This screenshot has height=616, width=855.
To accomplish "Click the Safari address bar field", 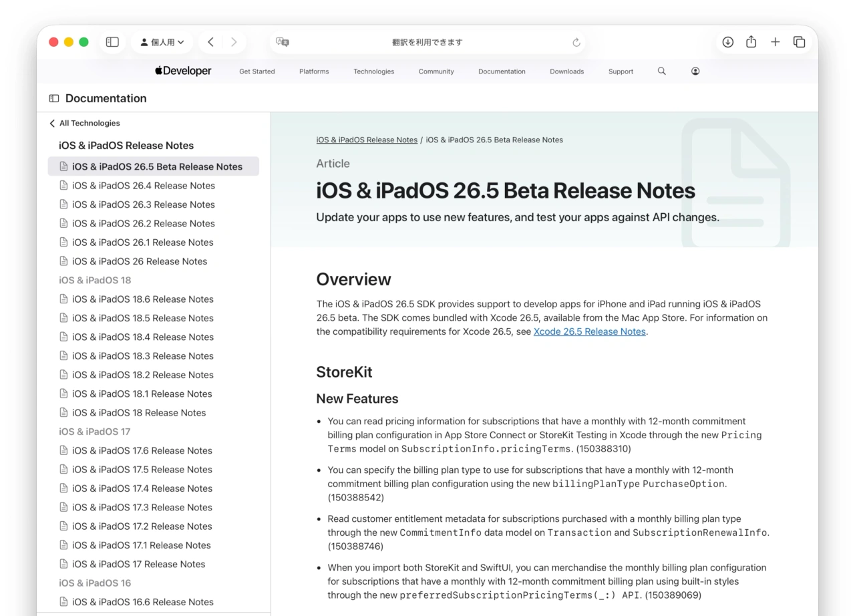I will click(427, 42).
